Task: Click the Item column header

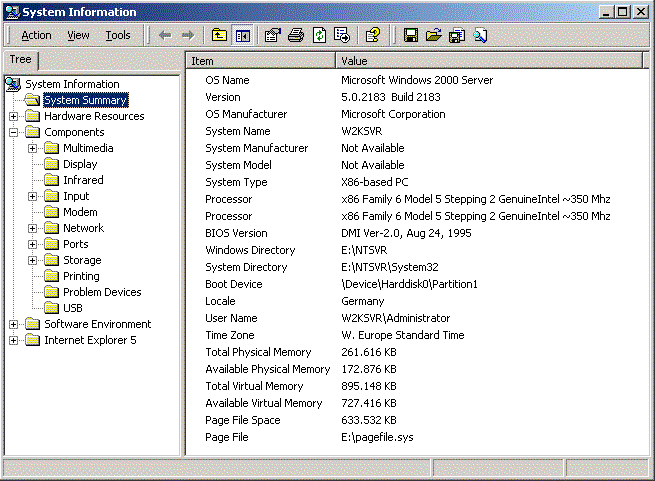Action: pos(261,61)
